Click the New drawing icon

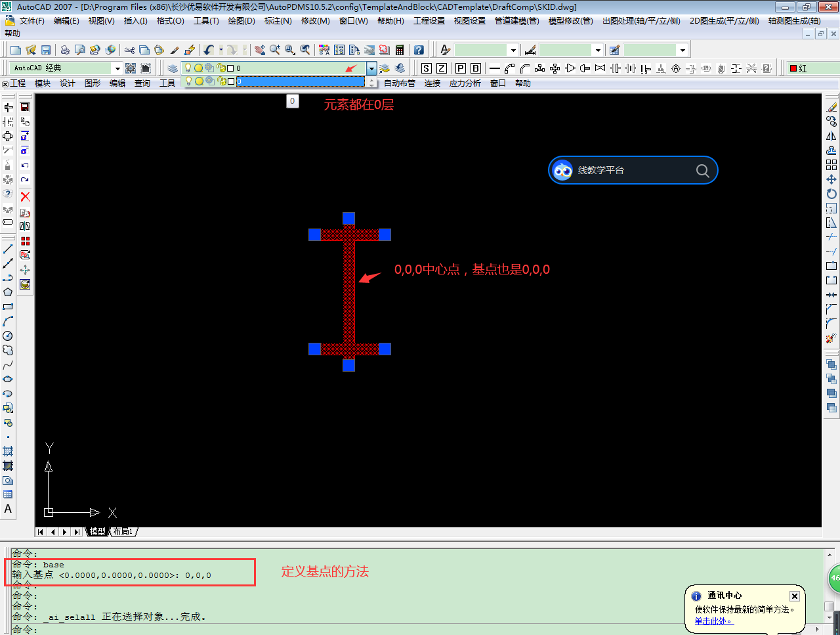16,50
